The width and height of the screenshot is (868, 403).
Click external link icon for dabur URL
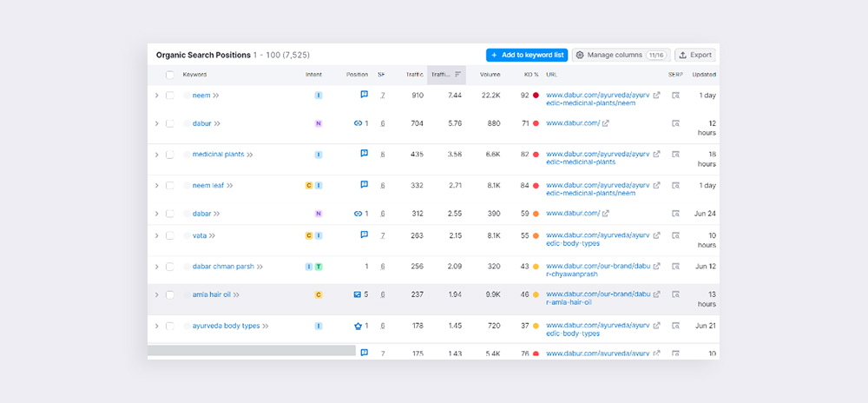(606, 123)
